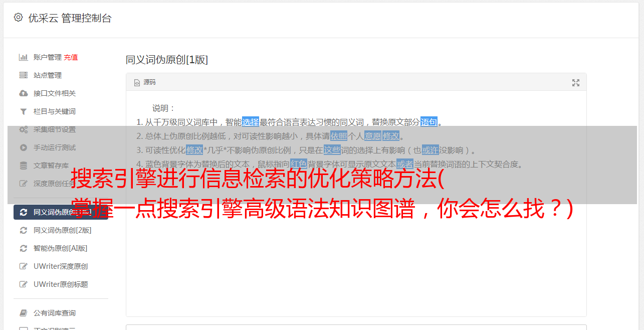The width and height of the screenshot is (644, 330).
Task: Click highlighted synonym 选择 in editor
Action: pyautogui.click(x=251, y=122)
